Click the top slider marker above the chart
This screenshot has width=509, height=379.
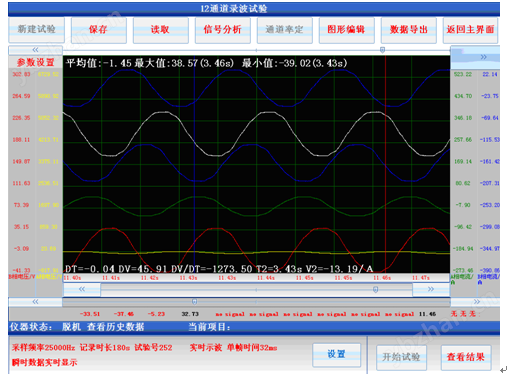(x=383, y=50)
